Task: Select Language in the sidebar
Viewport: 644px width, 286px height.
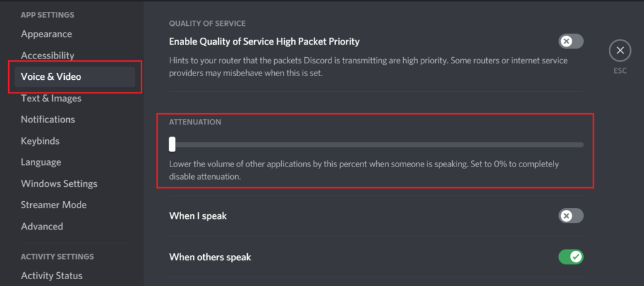Action: coord(41,162)
